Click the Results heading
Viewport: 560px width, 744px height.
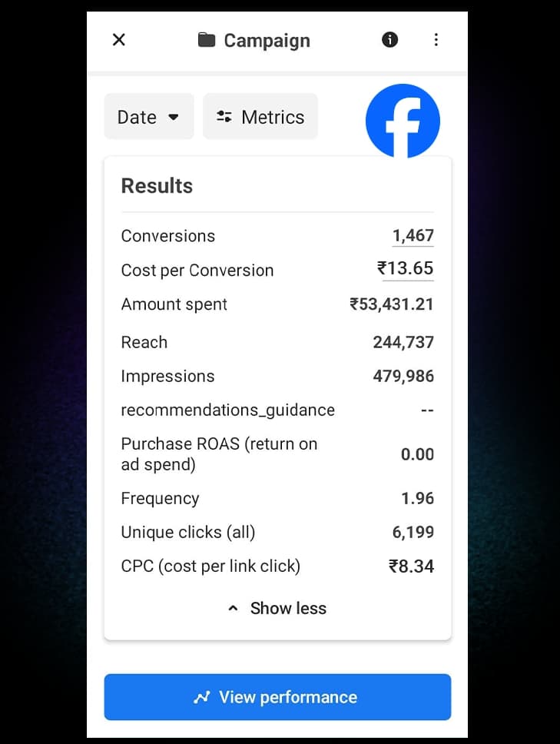pos(157,186)
